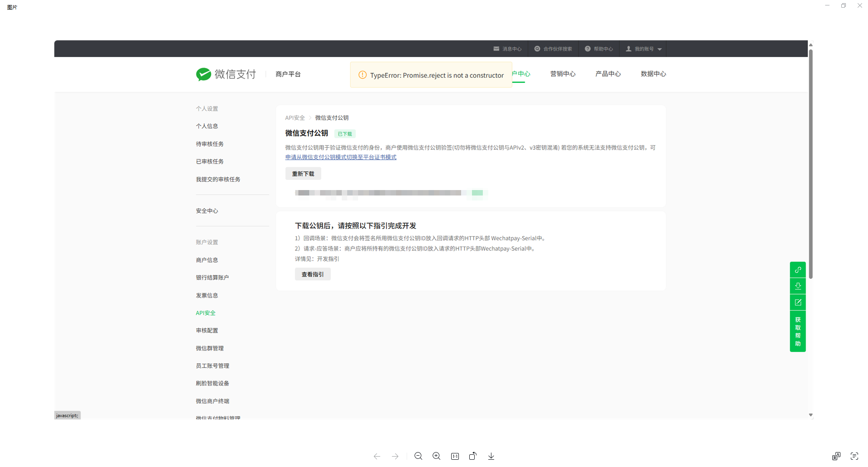Click the 商户平台 header text
This screenshot has height=467, width=868.
(288, 74)
